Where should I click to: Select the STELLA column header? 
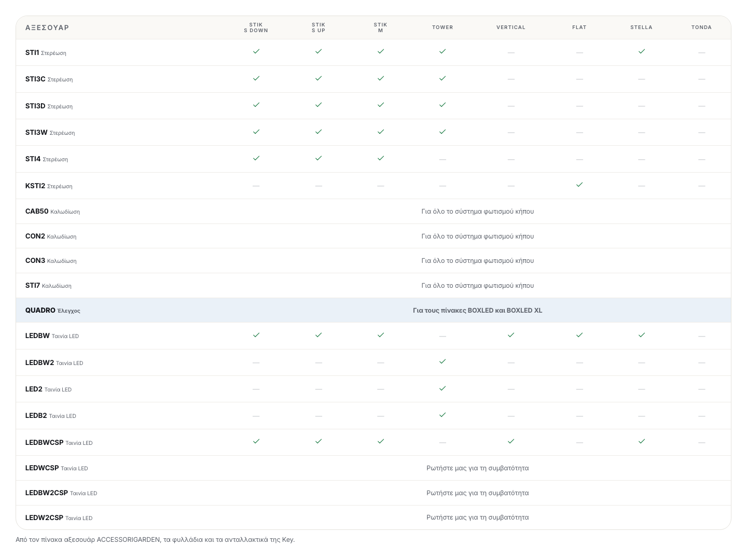642,27
